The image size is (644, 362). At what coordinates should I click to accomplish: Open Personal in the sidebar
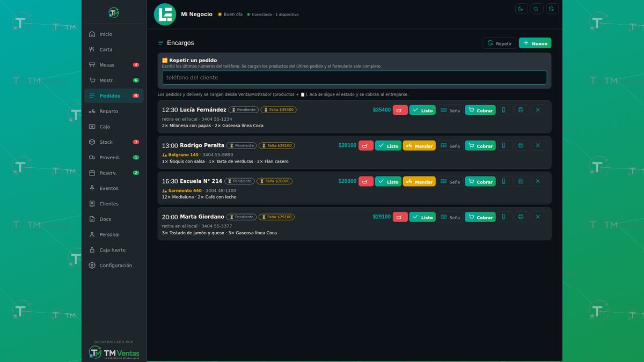coord(114,234)
